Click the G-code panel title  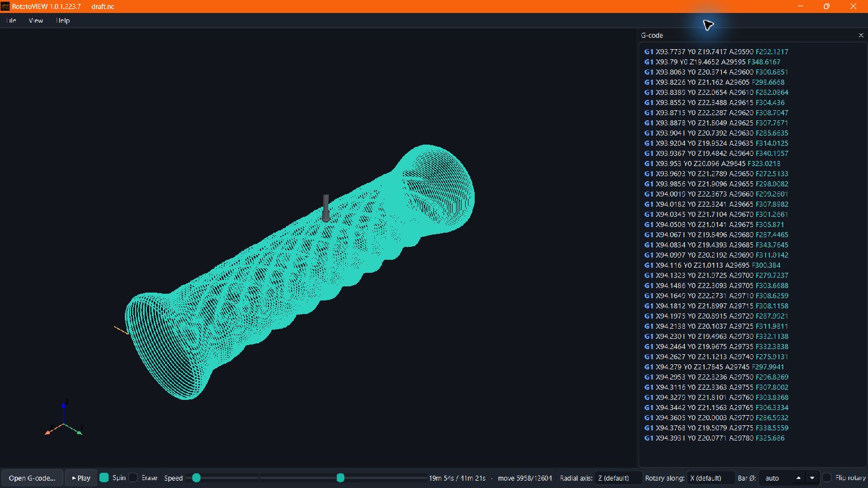(652, 35)
